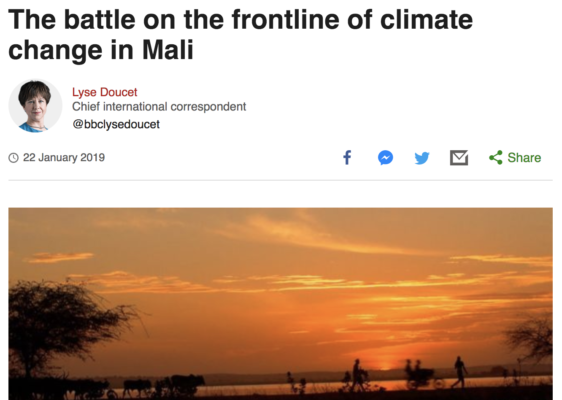Click the green share symbol icon

pos(496,158)
